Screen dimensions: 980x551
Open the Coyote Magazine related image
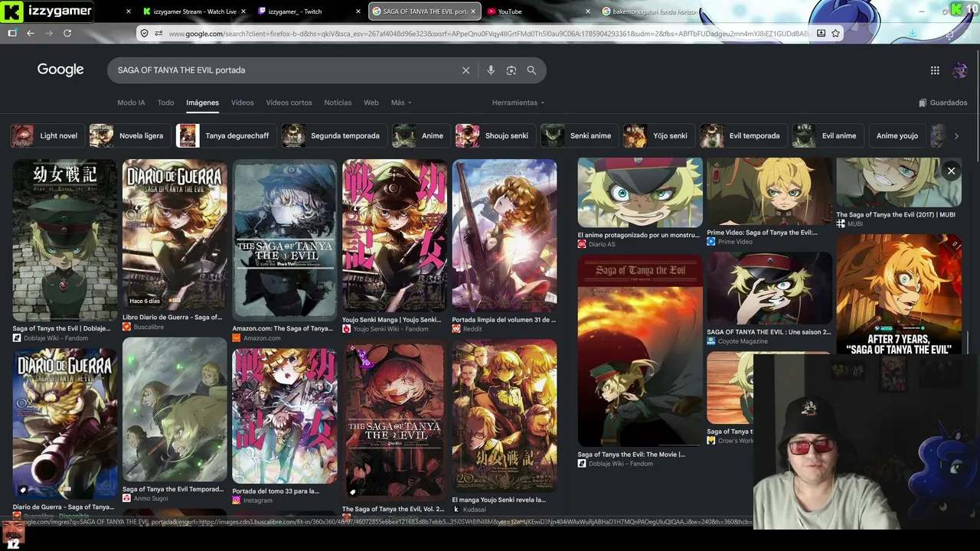pyautogui.click(x=769, y=289)
